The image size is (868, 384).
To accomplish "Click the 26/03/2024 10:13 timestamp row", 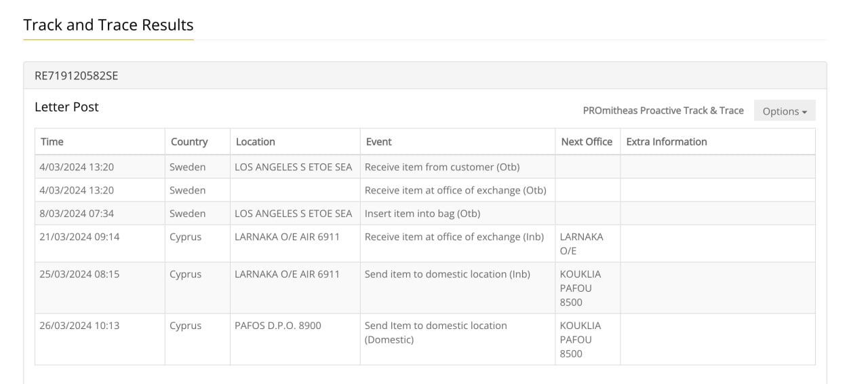I will click(x=425, y=339).
